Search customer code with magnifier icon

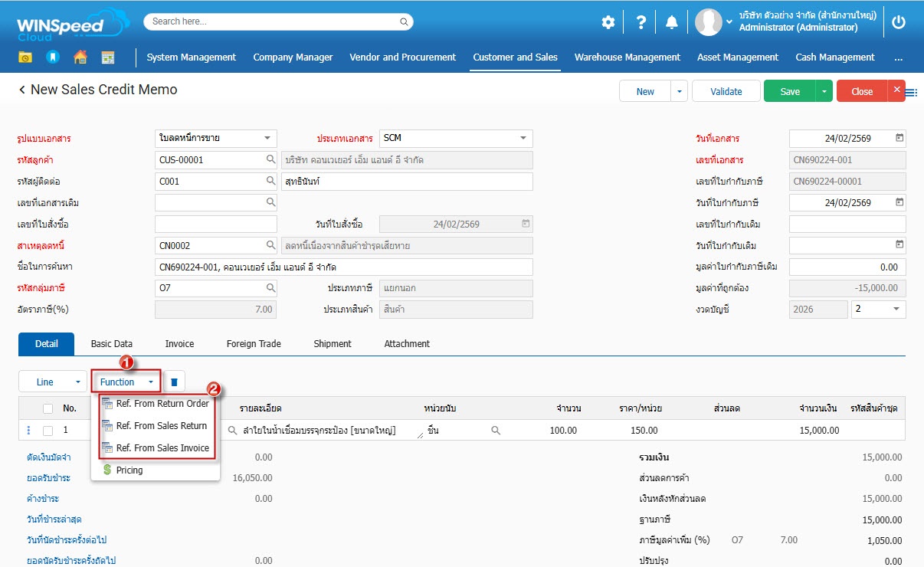(270, 160)
